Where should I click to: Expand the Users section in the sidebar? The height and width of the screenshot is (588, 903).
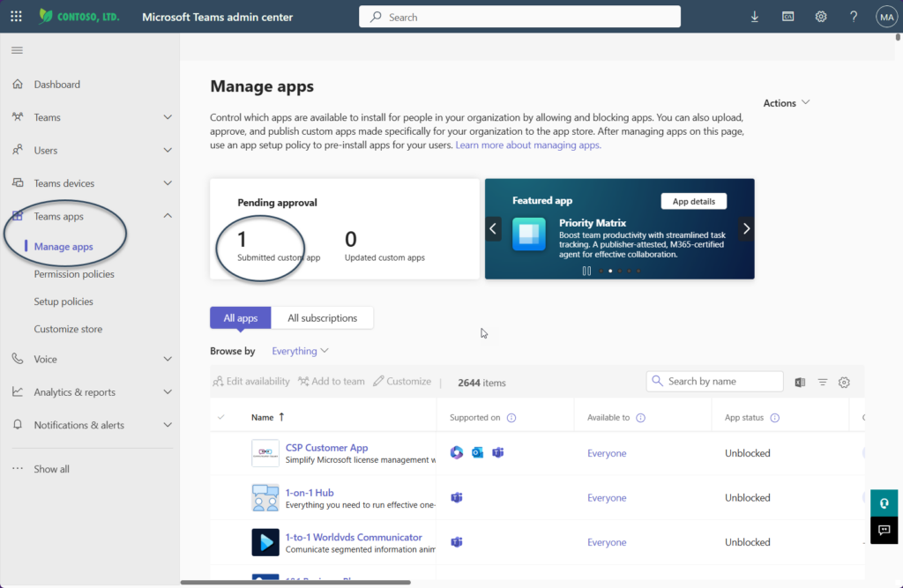[168, 150]
